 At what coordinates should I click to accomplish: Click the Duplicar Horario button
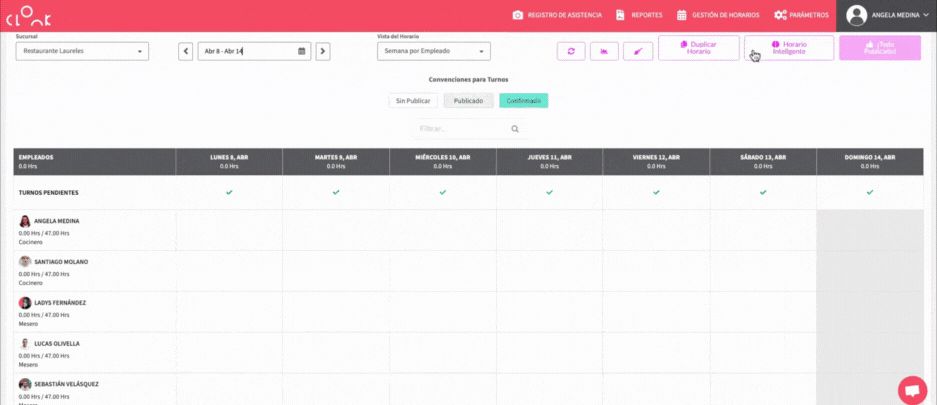[x=698, y=48]
